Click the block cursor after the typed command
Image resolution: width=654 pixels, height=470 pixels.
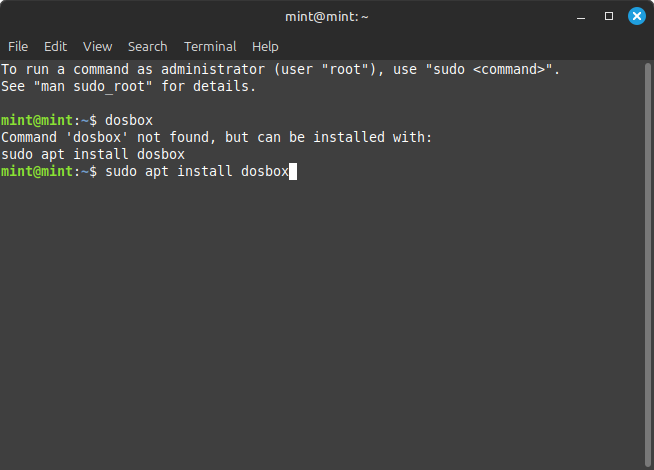point(293,172)
